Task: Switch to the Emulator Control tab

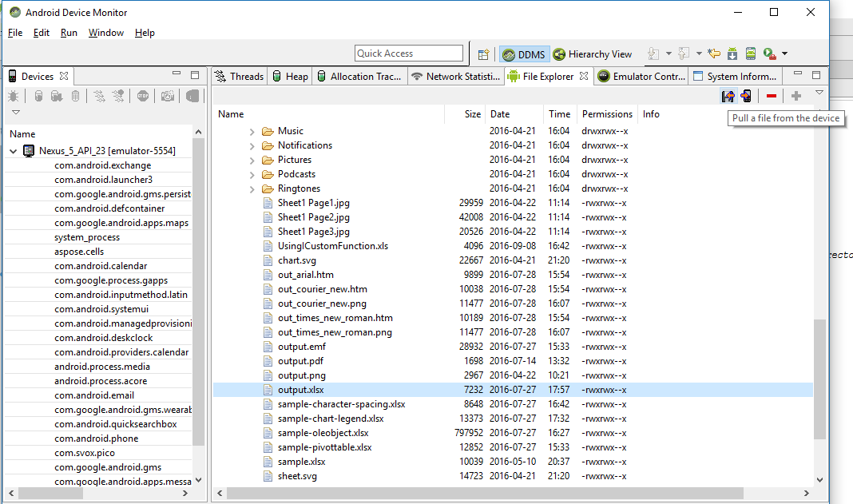Action: [645, 77]
